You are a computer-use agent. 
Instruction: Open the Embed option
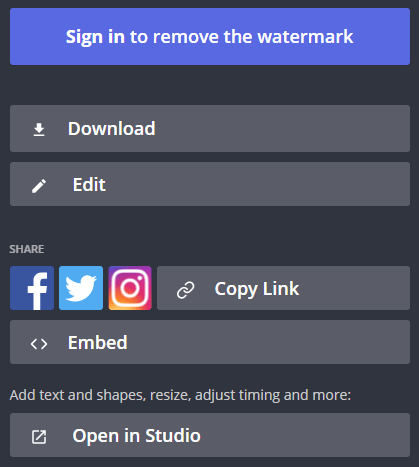[210, 342]
